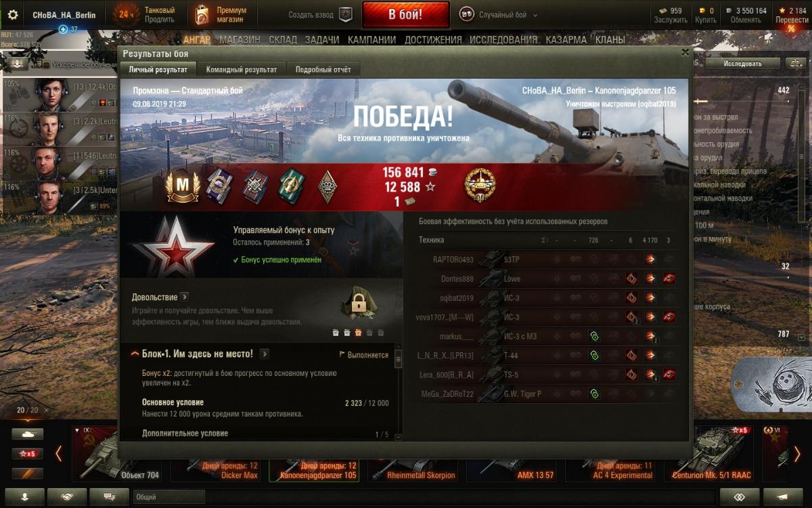Click the Исследовать button
Image resolution: width=812 pixels, height=508 pixels.
[742, 64]
